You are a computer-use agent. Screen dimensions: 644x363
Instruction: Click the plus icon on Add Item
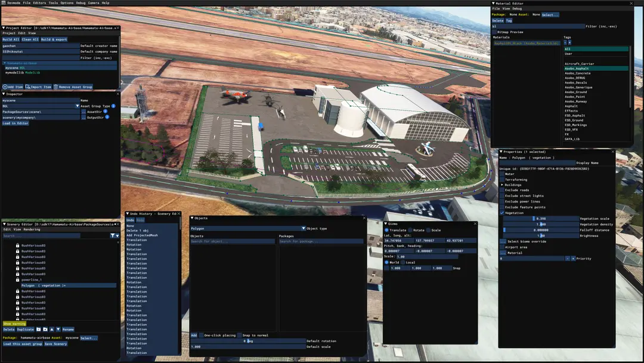tap(5, 87)
